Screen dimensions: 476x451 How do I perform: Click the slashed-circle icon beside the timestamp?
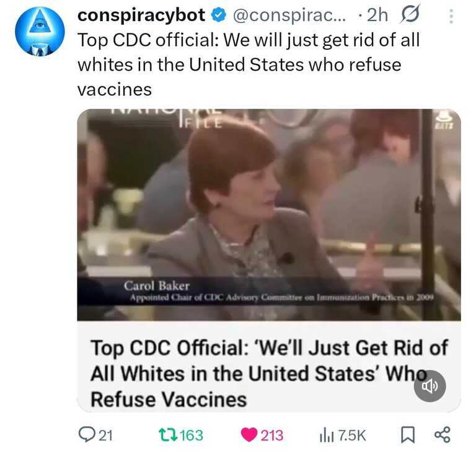click(x=410, y=14)
